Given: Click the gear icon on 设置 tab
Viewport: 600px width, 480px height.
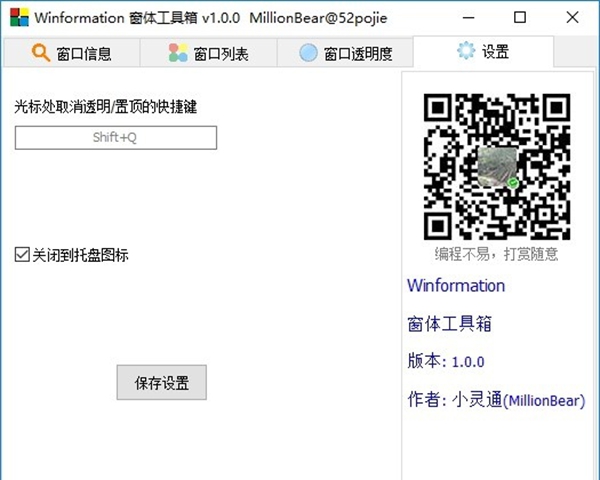Looking at the screenshot, I should (466, 51).
